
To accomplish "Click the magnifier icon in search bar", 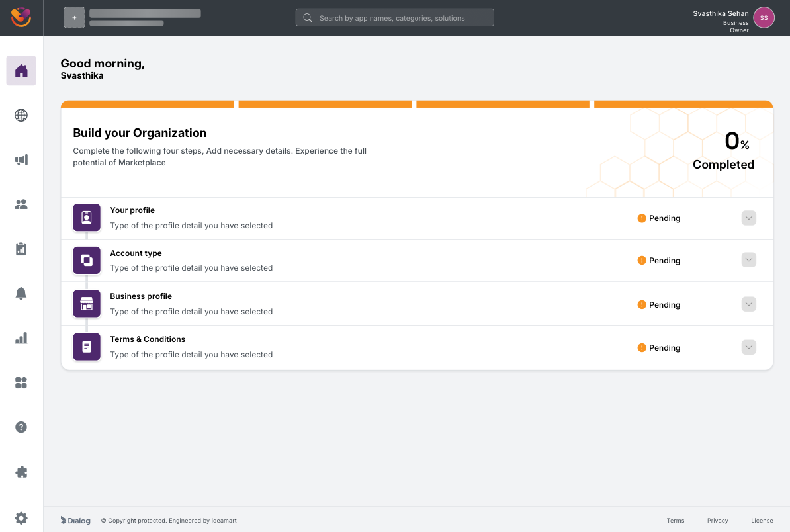I will pyautogui.click(x=308, y=18).
